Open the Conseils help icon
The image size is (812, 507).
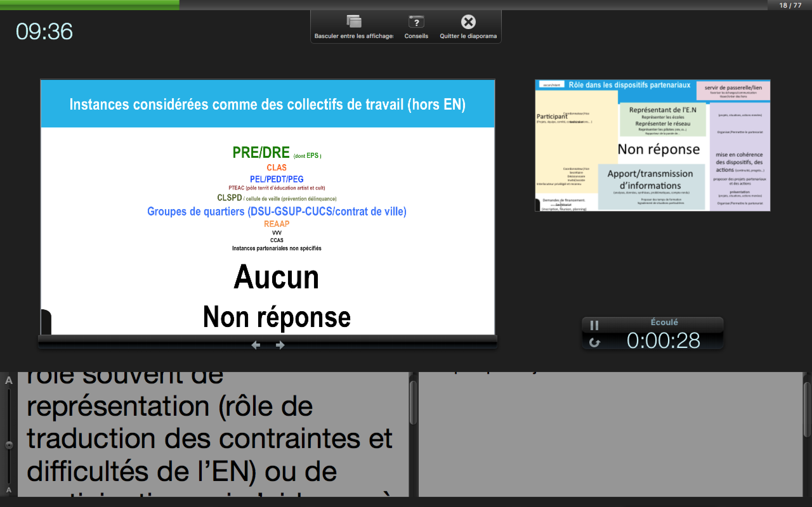416,22
